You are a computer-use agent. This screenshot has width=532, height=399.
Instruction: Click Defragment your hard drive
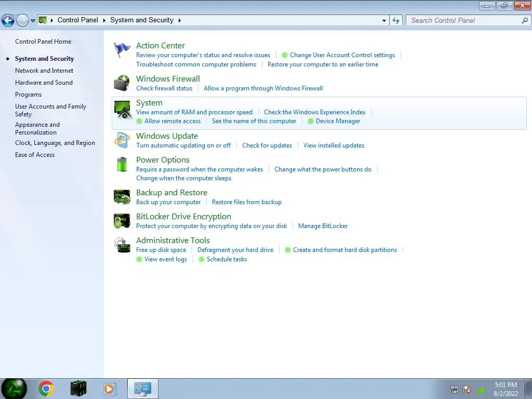[x=235, y=250]
